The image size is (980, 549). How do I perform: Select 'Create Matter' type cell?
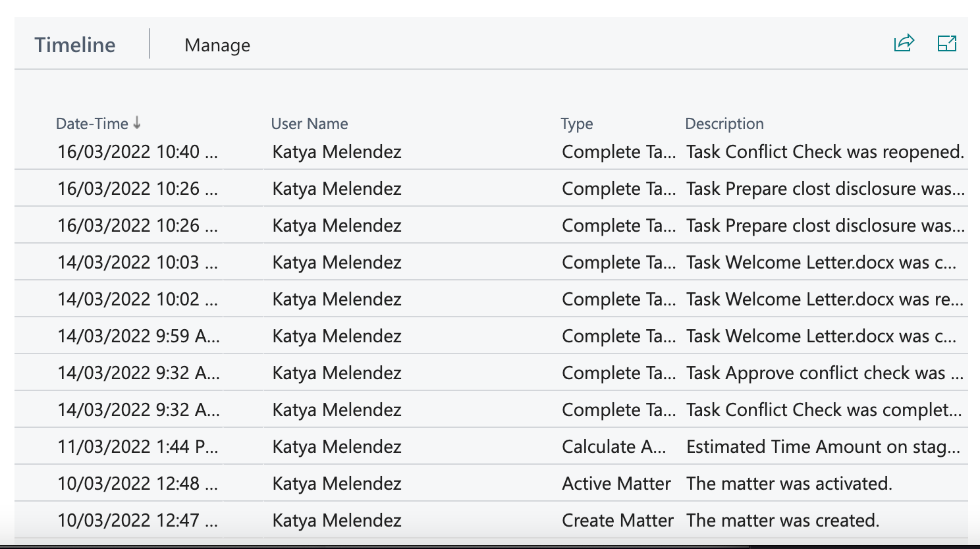click(x=618, y=520)
